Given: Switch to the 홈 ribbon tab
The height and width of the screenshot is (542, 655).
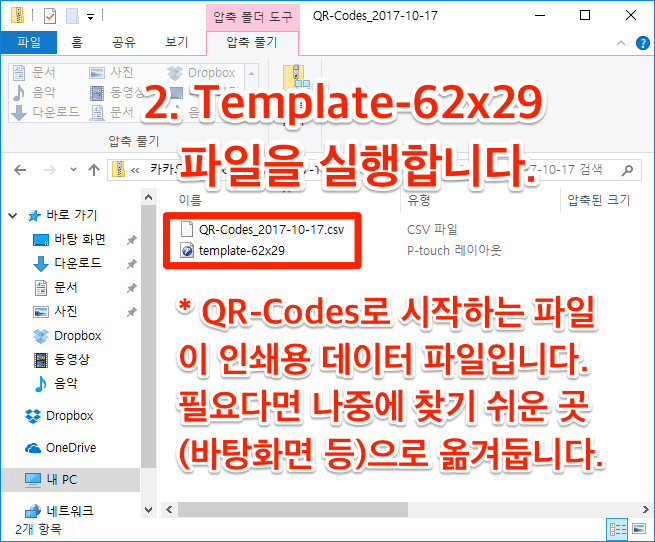Looking at the screenshot, I should click(77, 42).
